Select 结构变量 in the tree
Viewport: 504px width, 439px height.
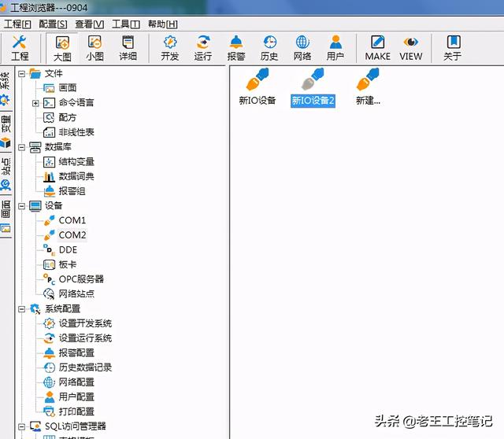[76, 161]
